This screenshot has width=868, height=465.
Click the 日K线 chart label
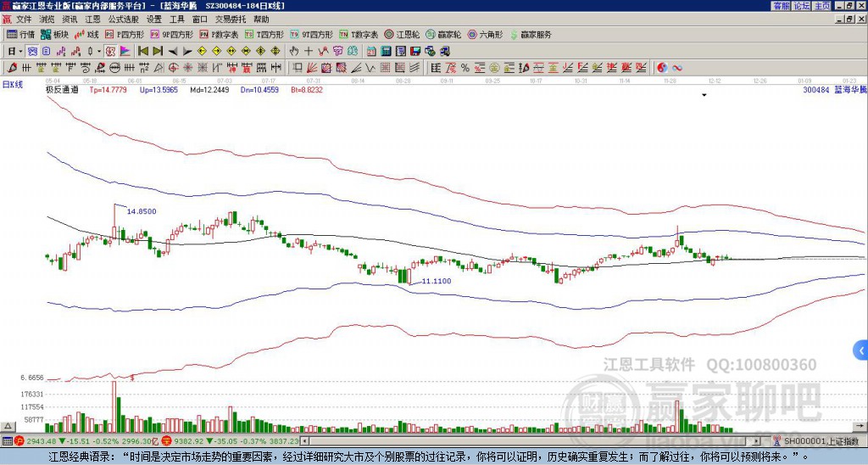[x=13, y=84]
